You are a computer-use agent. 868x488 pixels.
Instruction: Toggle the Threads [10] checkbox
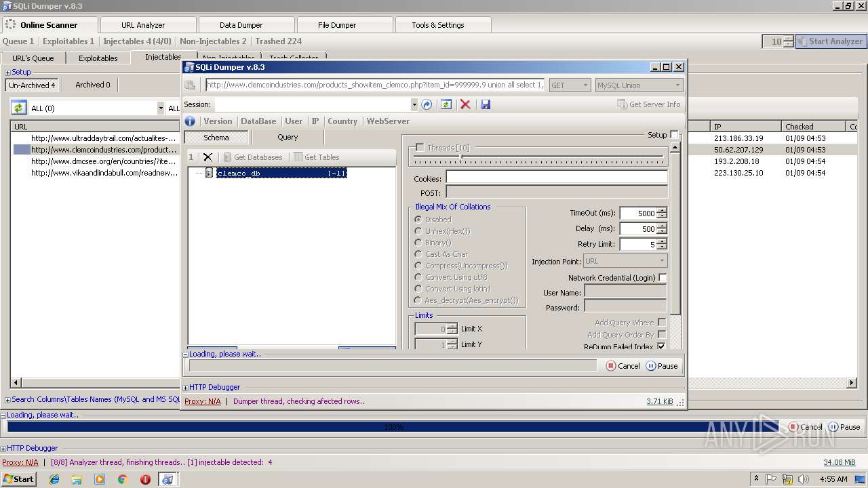(x=420, y=148)
